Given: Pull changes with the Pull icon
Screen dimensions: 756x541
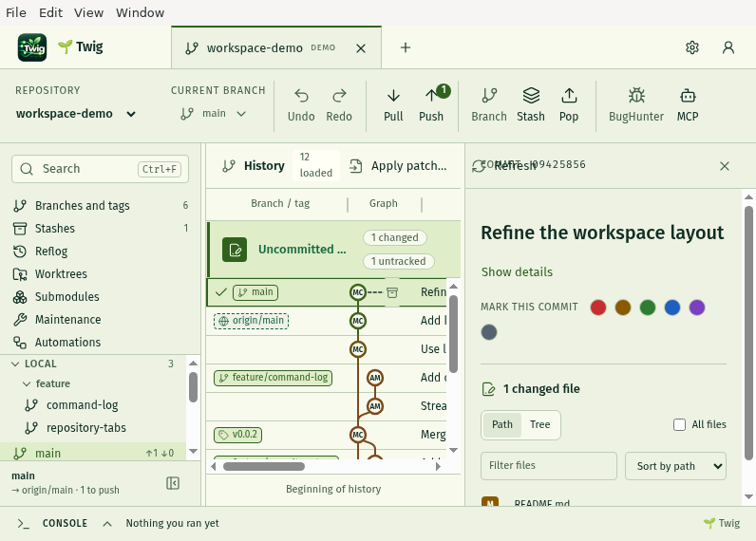Looking at the screenshot, I should [393, 96].
